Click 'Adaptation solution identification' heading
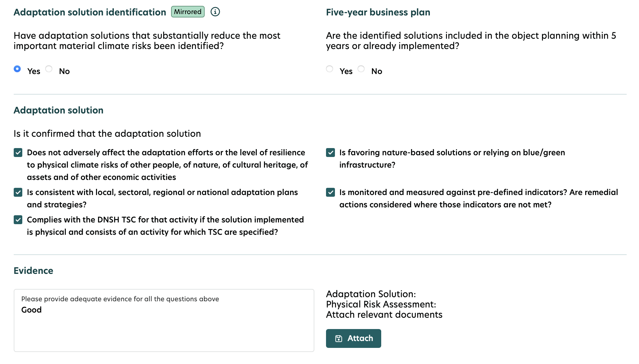The image size is (639, 364). pyautogui.click(x=90, y=12)
